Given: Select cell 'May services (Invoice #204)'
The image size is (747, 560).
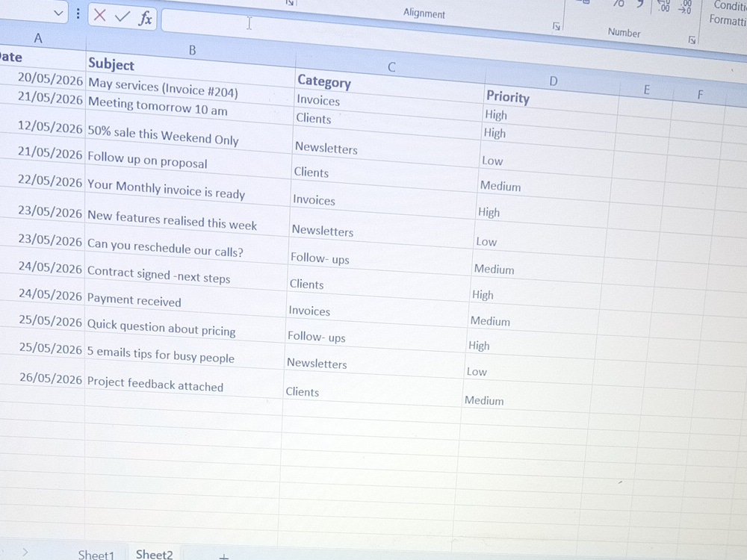Looking at the screenshot, I should pyautogui.click(x=190, y=87).
